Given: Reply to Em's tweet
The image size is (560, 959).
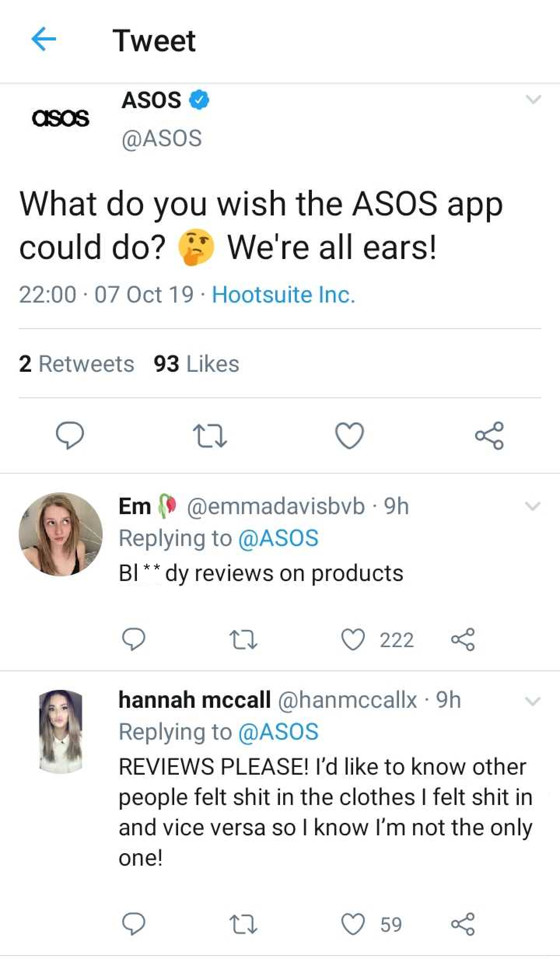Looking at the screenshot, I should click(134, 639).
